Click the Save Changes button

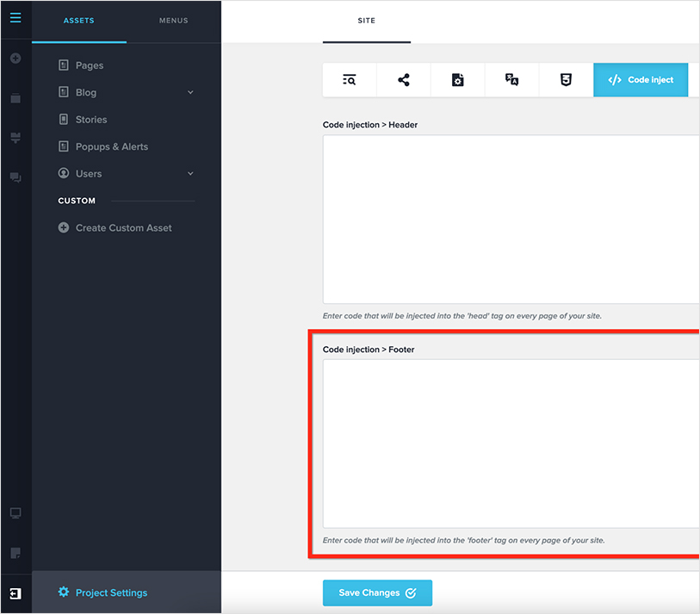pos(377,592)
